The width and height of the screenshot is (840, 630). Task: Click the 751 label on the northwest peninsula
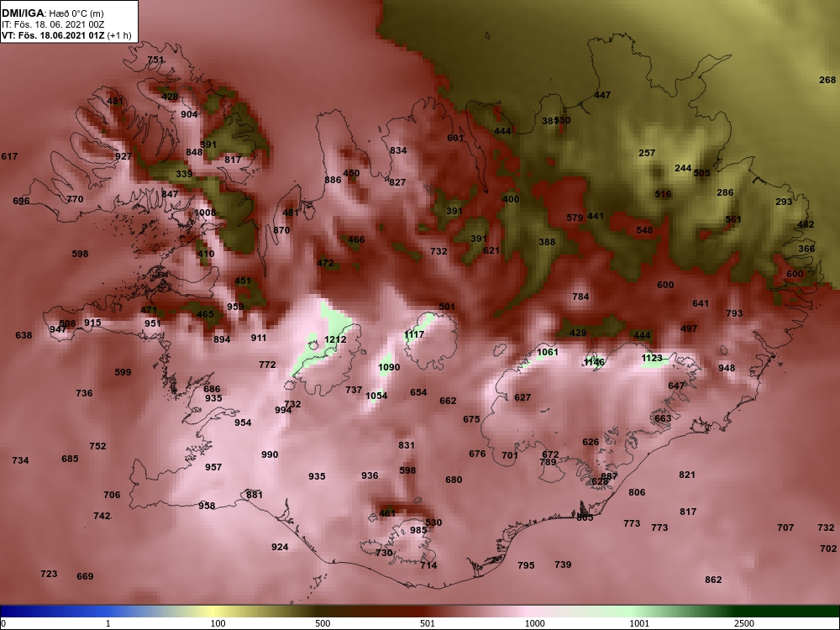click(156, 60)
